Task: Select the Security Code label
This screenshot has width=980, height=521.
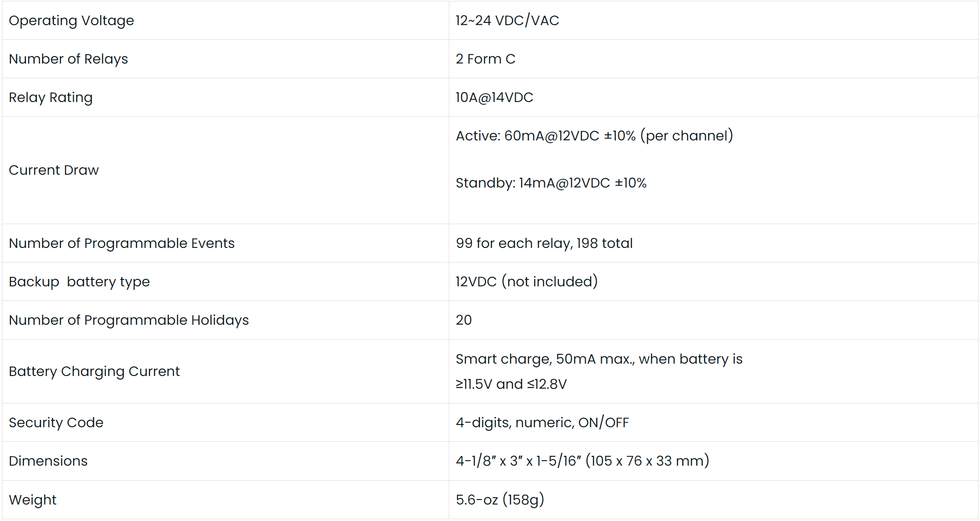Action: [56, 423]
